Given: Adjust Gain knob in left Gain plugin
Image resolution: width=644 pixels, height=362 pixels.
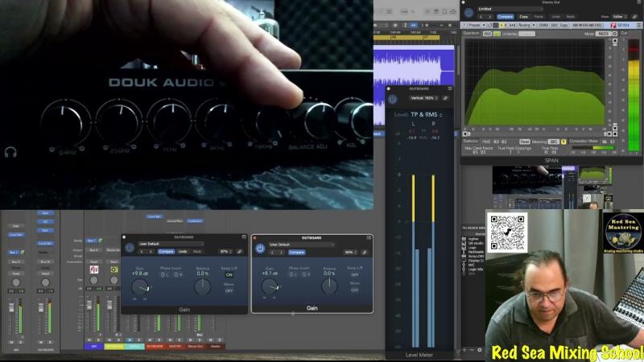Looking at the screenshot, I should point(140,287).
